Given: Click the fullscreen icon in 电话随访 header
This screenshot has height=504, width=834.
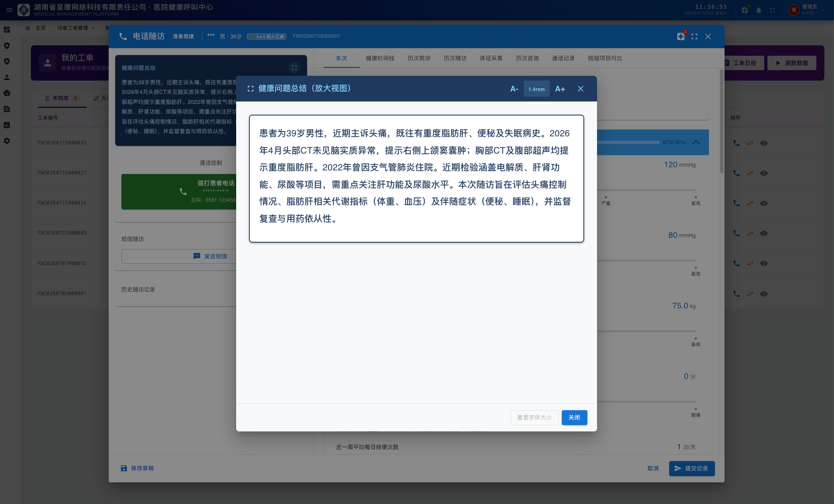Looking at the screenshot, I should click(694, 36).
